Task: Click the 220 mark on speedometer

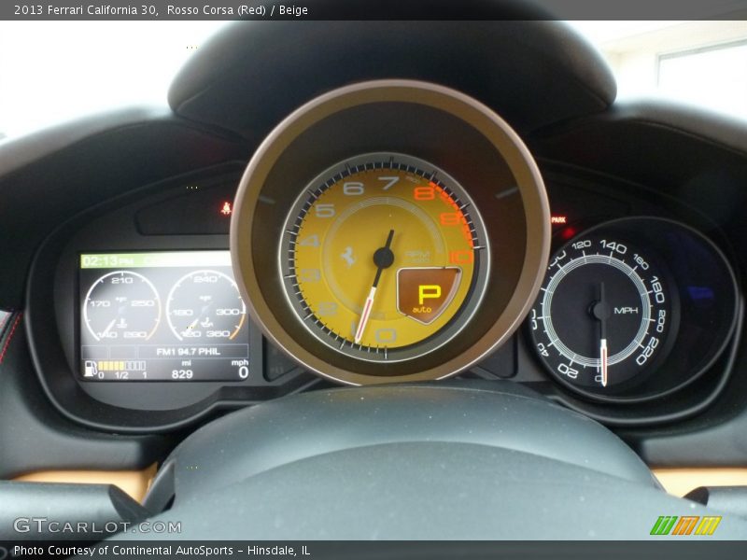Action: 648,351
